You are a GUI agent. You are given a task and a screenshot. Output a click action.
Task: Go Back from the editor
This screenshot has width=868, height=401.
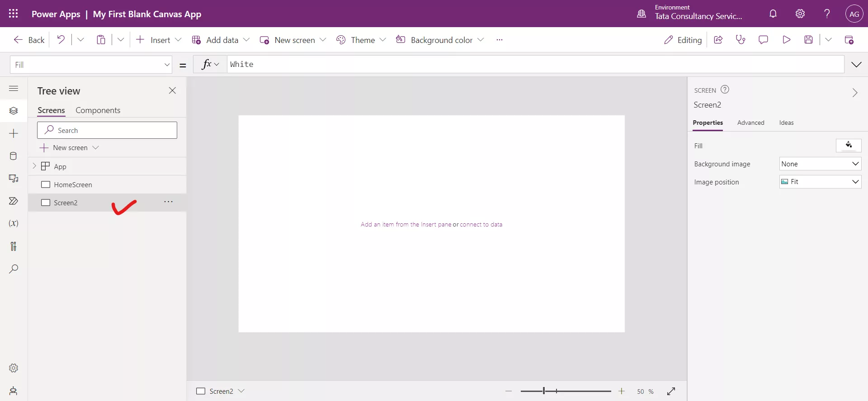pos(29,40)
